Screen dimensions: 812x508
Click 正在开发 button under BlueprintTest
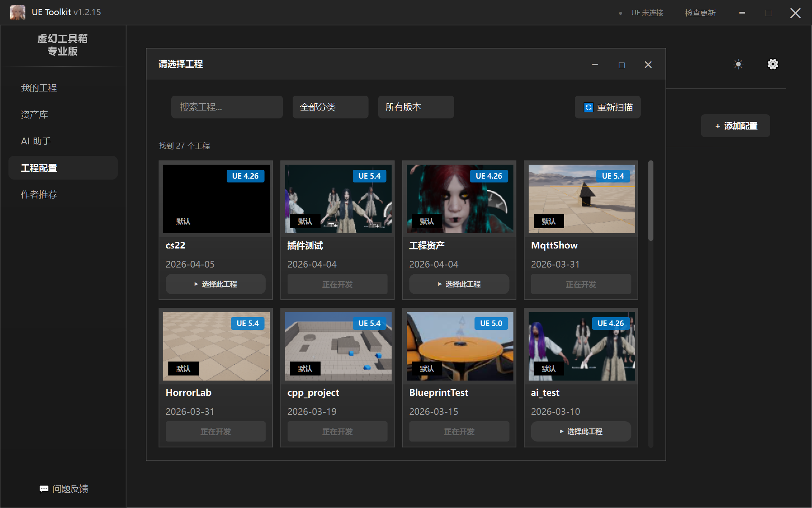coord(459,431)
